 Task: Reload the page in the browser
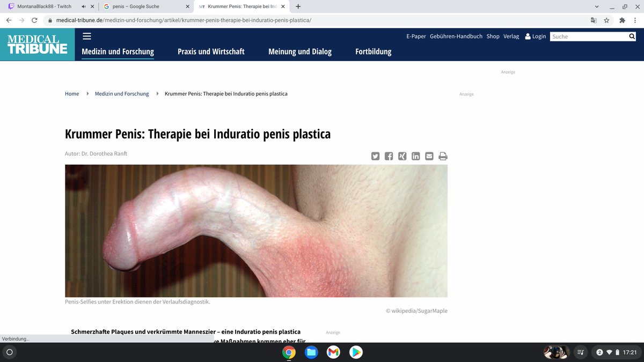[34, 20]
